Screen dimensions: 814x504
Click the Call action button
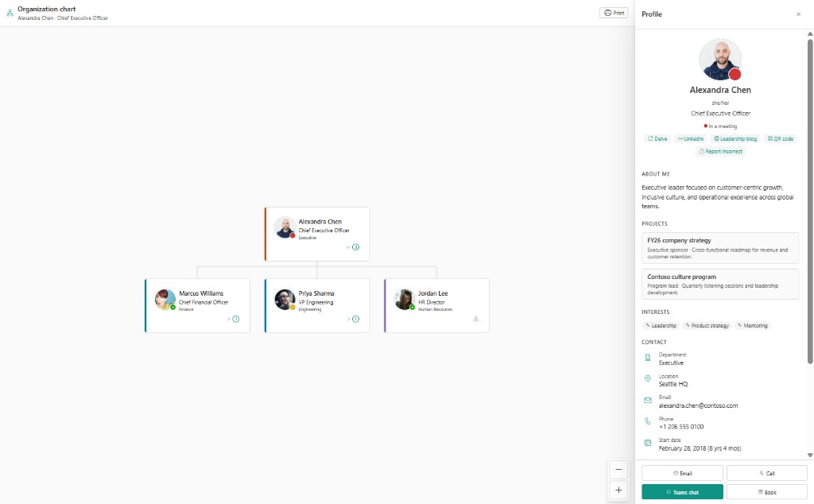767,473
